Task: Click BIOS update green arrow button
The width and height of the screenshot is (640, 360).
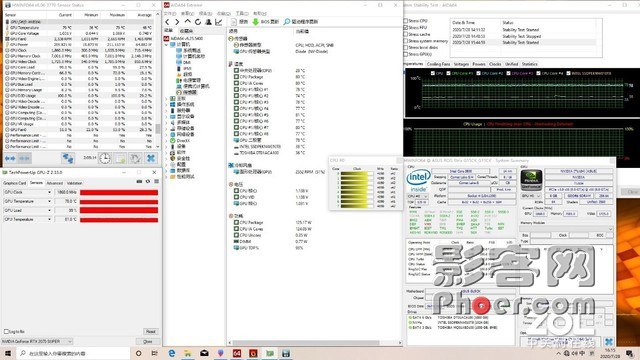Action: [265, 22]
